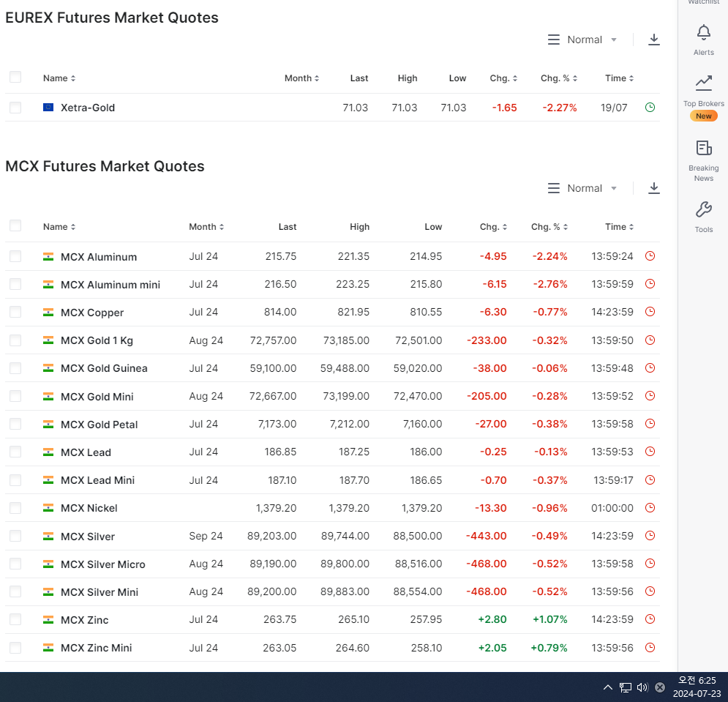728x702 pixels.
Task: Click clock icon in MCX Copper row
Action: click(650, 312)
